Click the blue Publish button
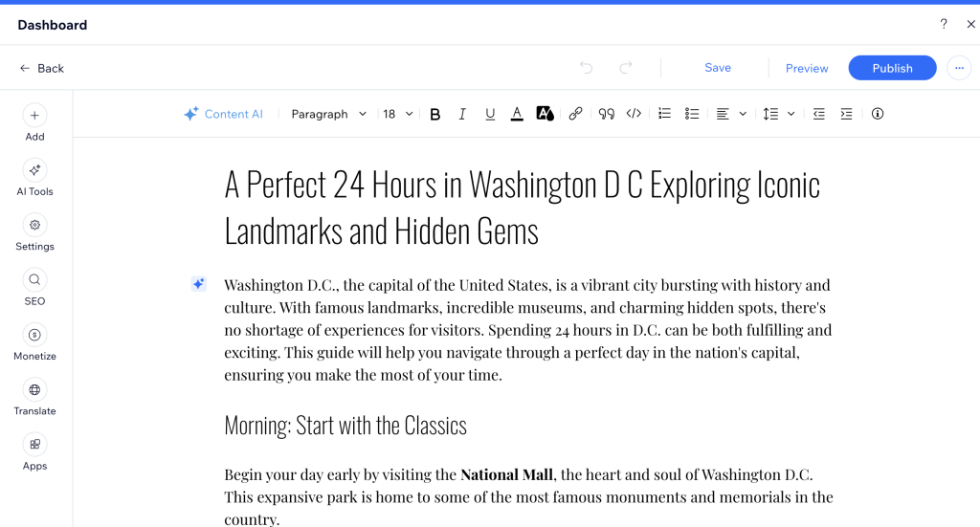The width and height of the screenshot is (980, 527). pyautogui.click(x=892, y=68)
